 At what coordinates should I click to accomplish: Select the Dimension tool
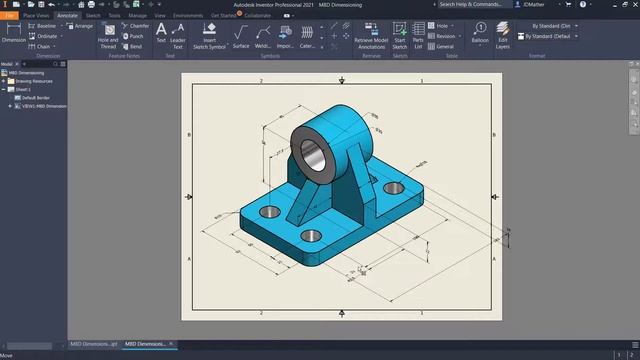click(13, 33)
